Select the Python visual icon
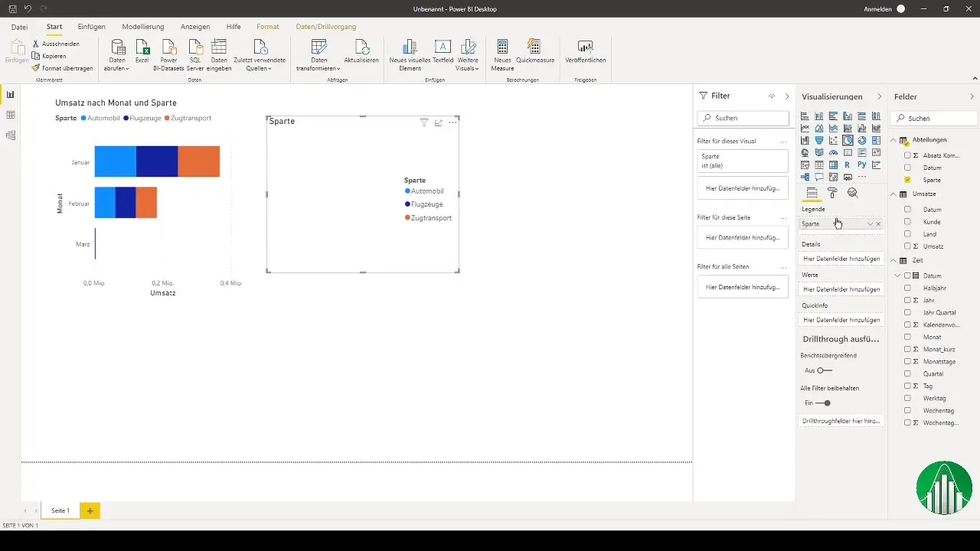 pos(862,165)
